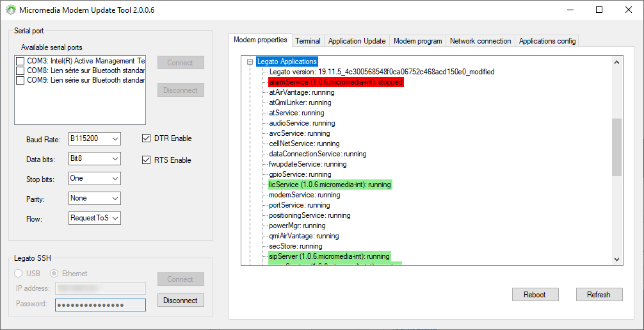Select the stopped alarmService tree entry
The image size is (644, 330).
[335, 83]
